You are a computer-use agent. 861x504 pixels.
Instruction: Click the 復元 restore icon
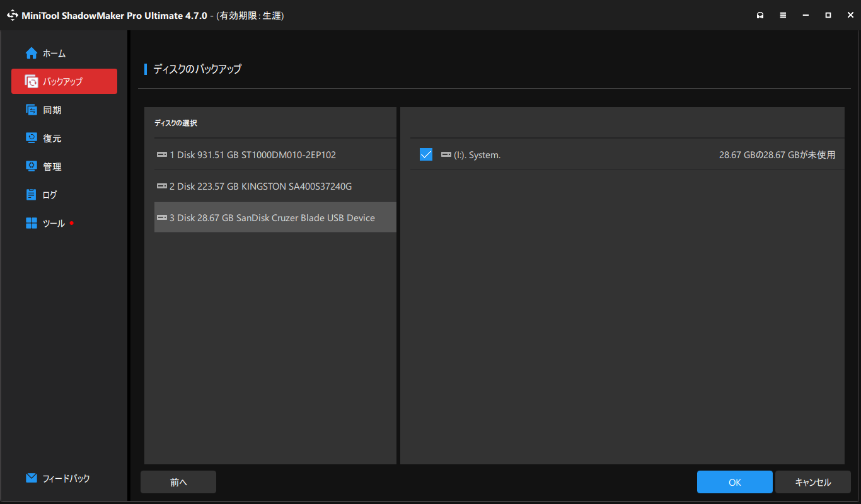pyautogui.click(x=32, y=138)
